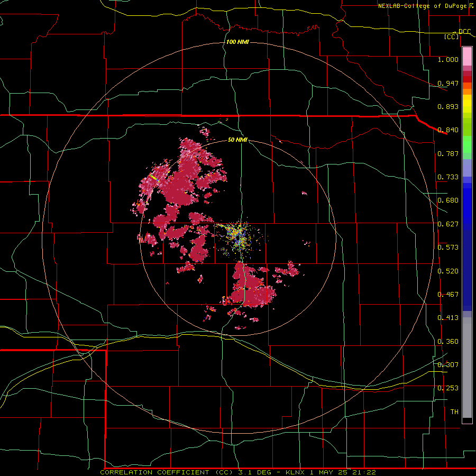Click the TH label on the scale
The height and width of the screenshot is (476, 476).
tap(454, 412)
